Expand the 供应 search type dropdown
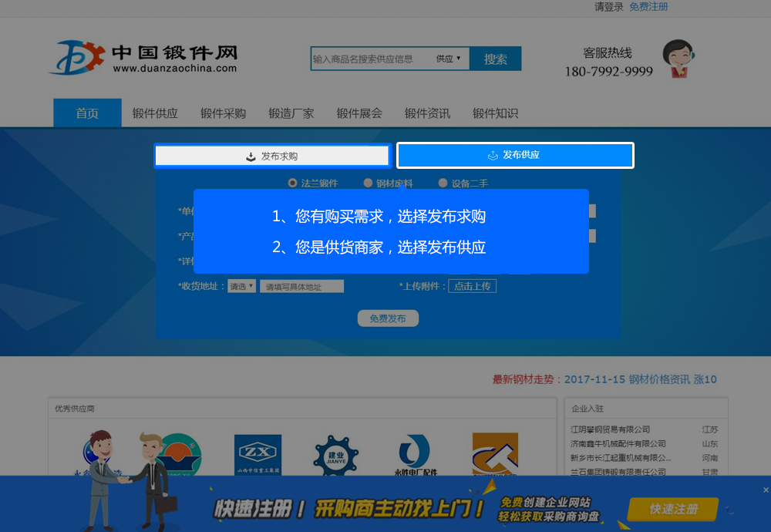771x532 pixels. tap(449, 59)
